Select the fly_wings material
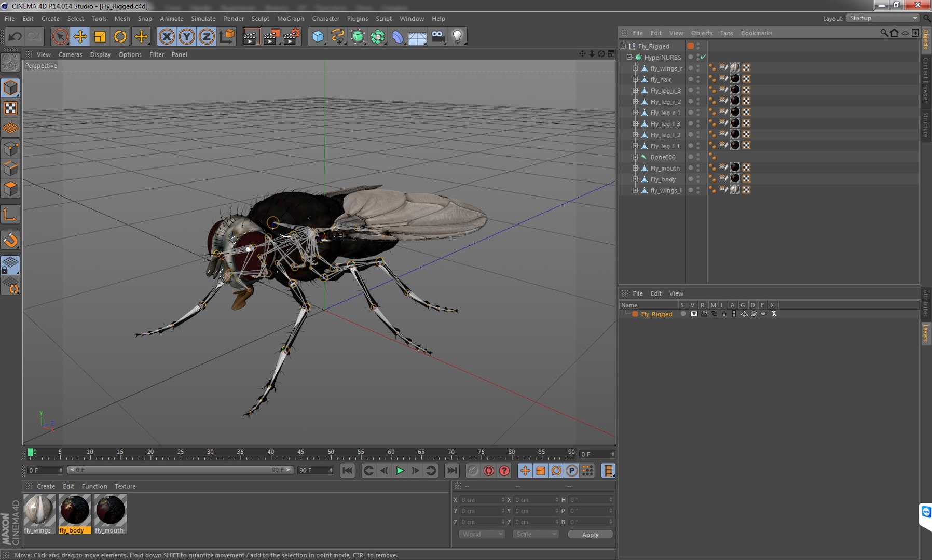The height and width of the screenshot is (560, 932). 39,514
